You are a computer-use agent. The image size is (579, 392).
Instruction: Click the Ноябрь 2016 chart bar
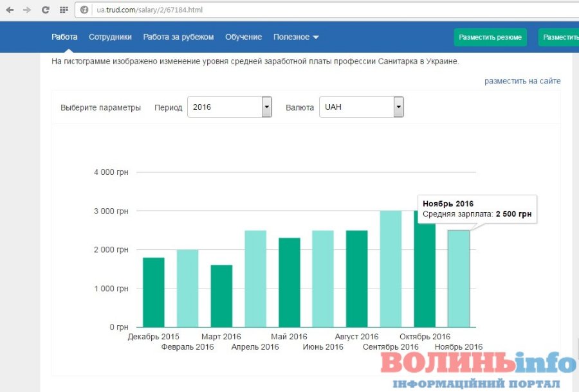click(459, 280)
